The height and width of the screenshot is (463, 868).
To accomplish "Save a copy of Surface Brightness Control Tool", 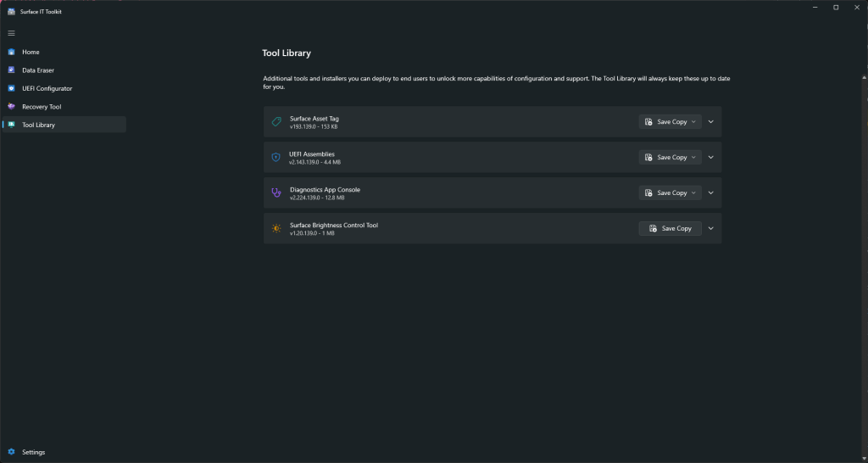I will coord(670,229).
